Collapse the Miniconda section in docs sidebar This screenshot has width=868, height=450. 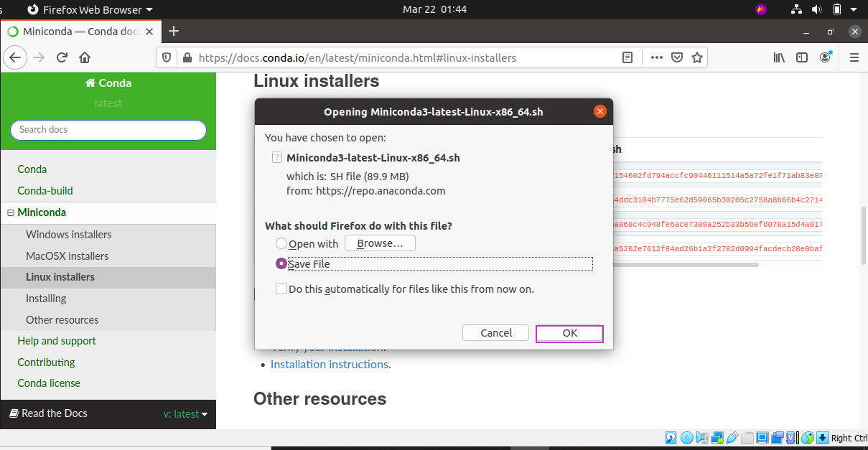coord(11,212)
